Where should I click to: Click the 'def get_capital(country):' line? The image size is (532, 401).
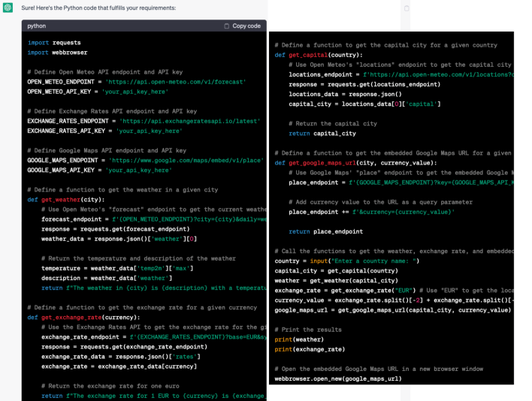coord(319,55)
